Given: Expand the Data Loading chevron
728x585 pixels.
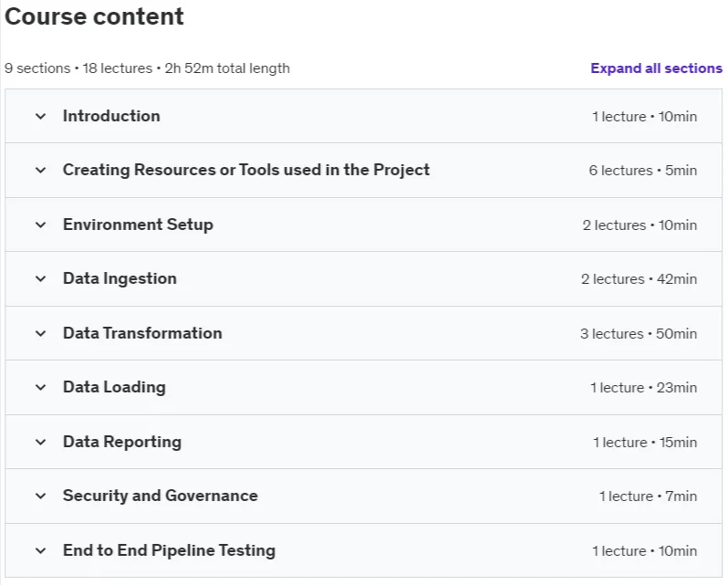Looking at the screenshot, I should click(41, 387).
